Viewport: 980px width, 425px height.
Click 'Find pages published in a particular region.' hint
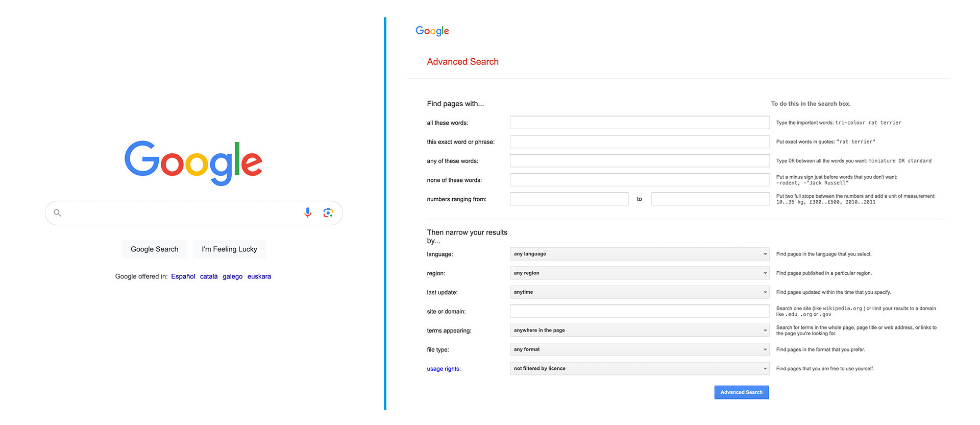[x=824, y=273]
